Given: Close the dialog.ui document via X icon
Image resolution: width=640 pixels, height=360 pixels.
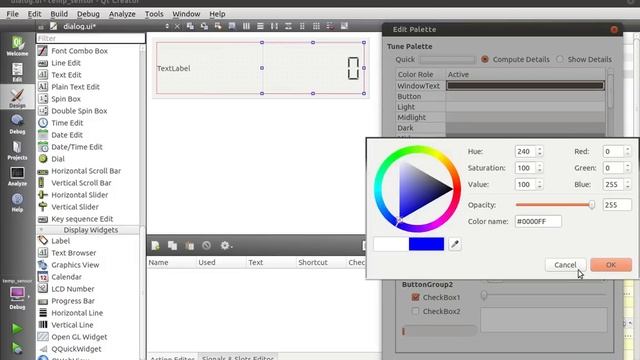Looking at the screenshot, I should tap(177, 26).
